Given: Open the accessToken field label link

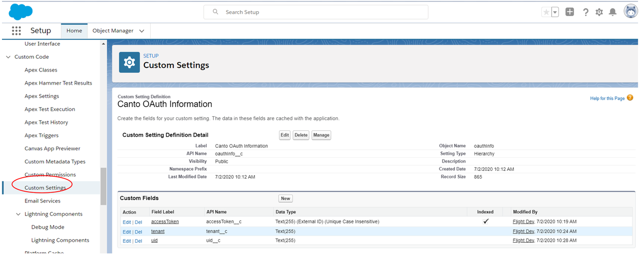Looking at the screenshot, I should coord(165,221).
